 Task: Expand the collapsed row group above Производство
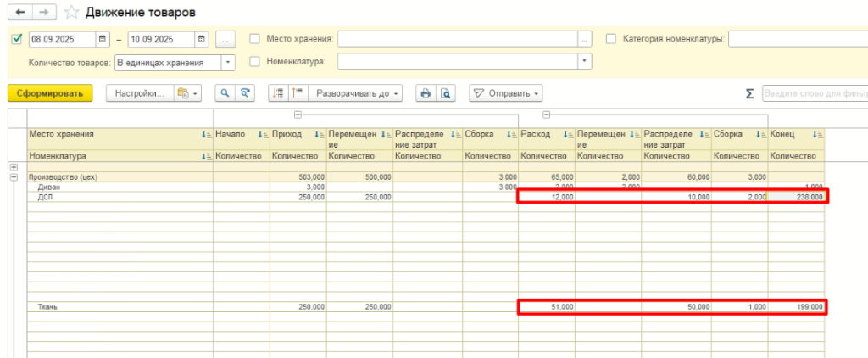(x=14, y=167)
